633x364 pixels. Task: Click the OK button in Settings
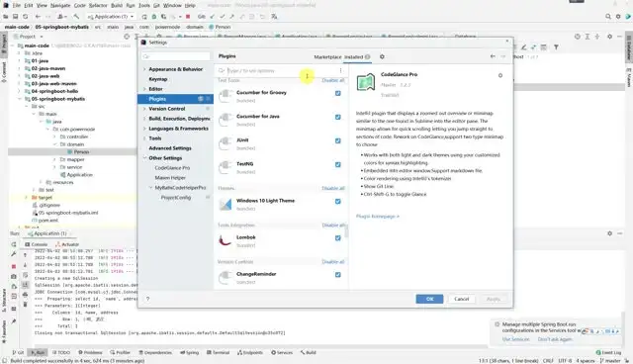pyautogui.click(x=429, y=299)
